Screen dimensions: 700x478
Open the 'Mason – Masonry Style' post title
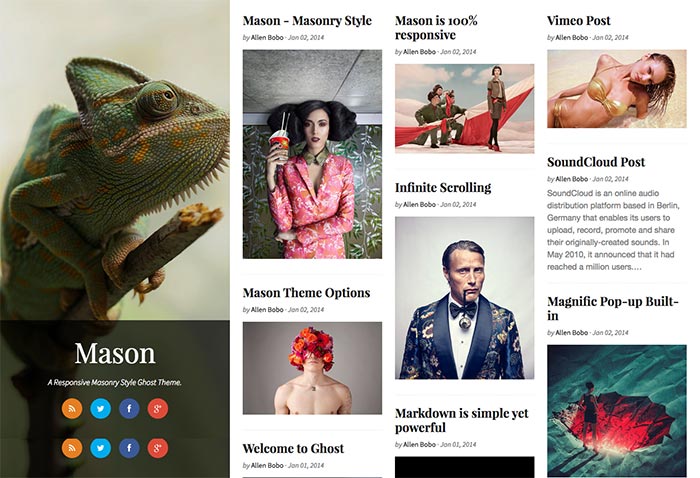(x=307, y=21)
